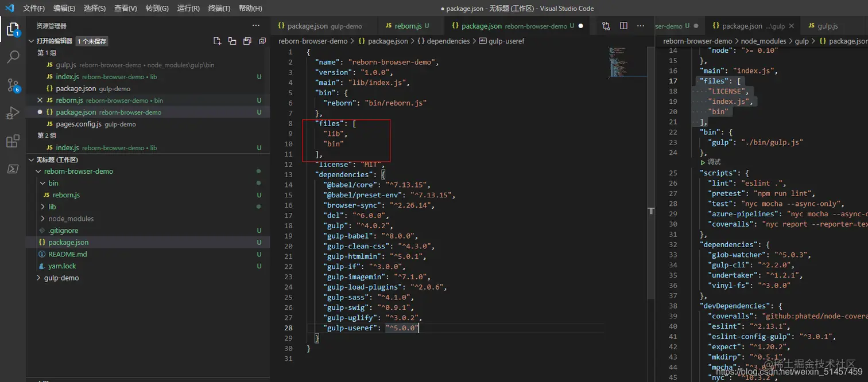
Task: Open .gitignore in file tree
Action: pos(148,231)
